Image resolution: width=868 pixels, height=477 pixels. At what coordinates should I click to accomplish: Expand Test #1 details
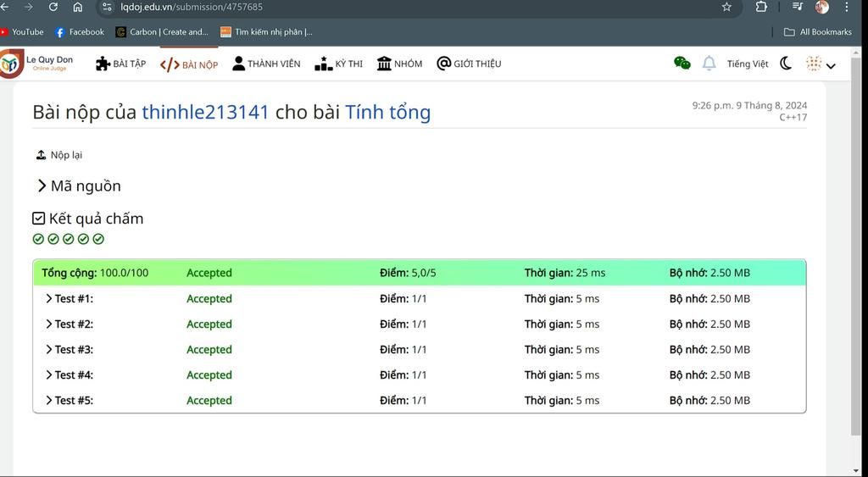pyautogui.click(x=70, y=299)
